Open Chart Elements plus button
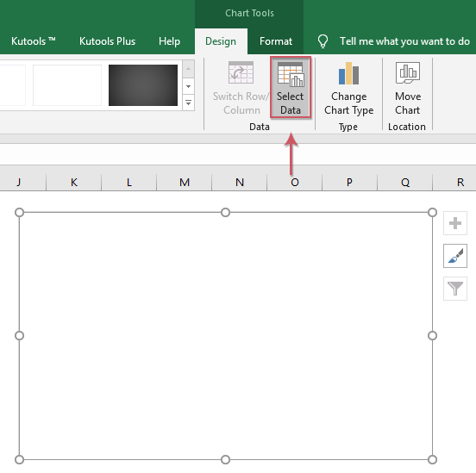Image resolution: width=476 pixels, height=473 pixels. [455, 223]
